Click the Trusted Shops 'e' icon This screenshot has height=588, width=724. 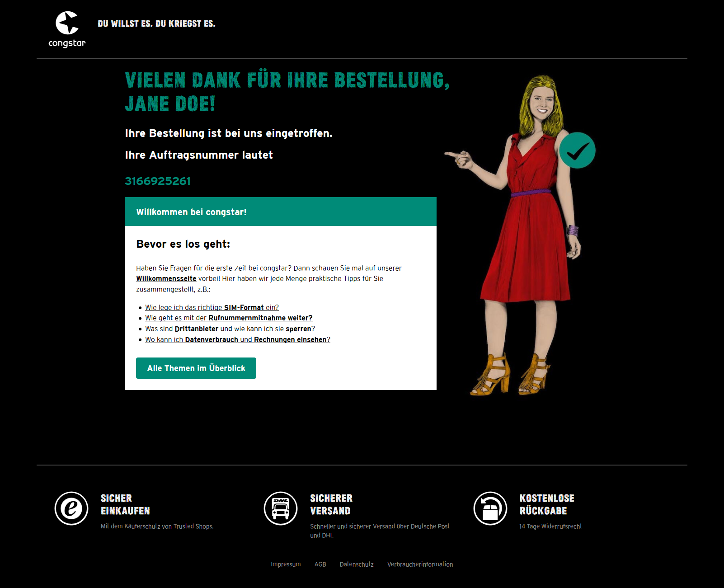[x=71, y=508]
